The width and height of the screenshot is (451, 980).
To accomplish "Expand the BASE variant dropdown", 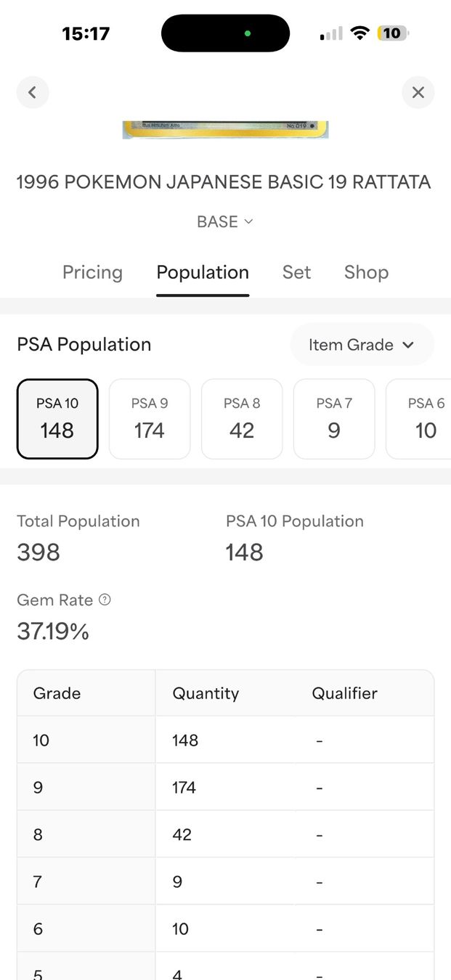I will tap(225, 221).
